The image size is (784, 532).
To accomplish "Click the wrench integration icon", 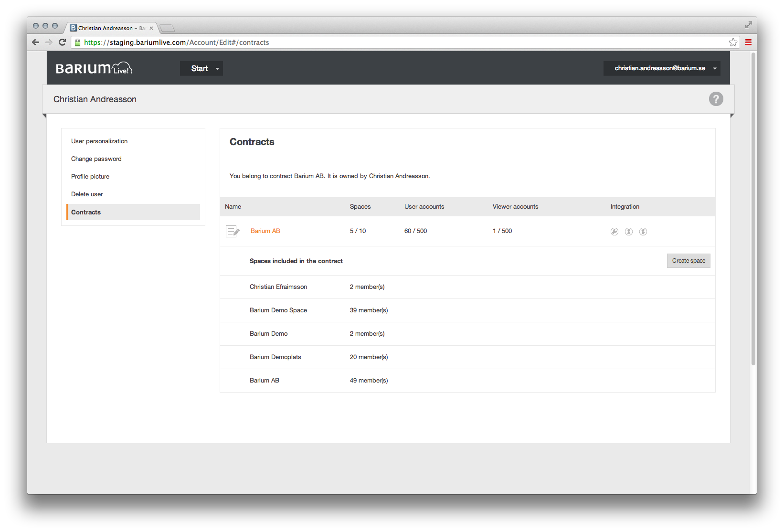I will click(614, 232).
